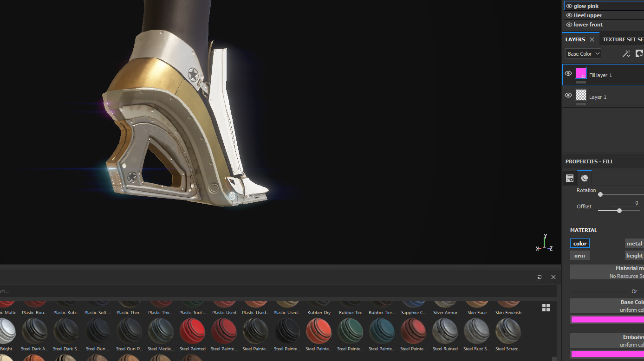The height and width of the screenshot is (361, 644).
Task: Click the undock icon in the shelf header
Action: click(x=539, y=277)
